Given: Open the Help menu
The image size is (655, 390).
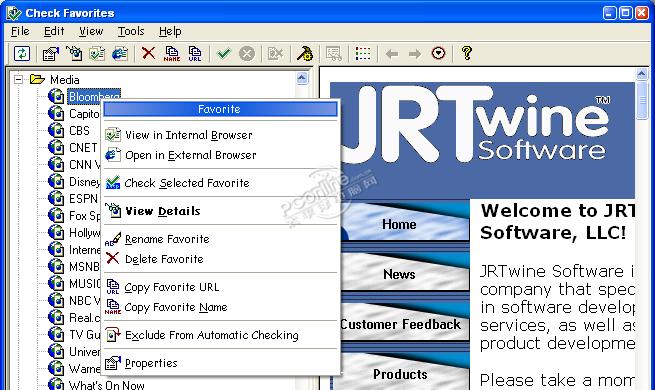Looking at the screenshot, I should coord(170,31).
